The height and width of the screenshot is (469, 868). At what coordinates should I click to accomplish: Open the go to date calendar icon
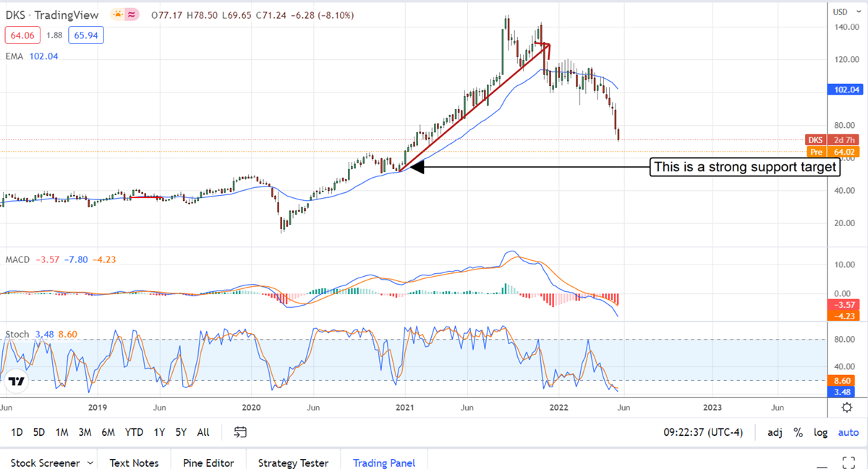coord(240,432)
